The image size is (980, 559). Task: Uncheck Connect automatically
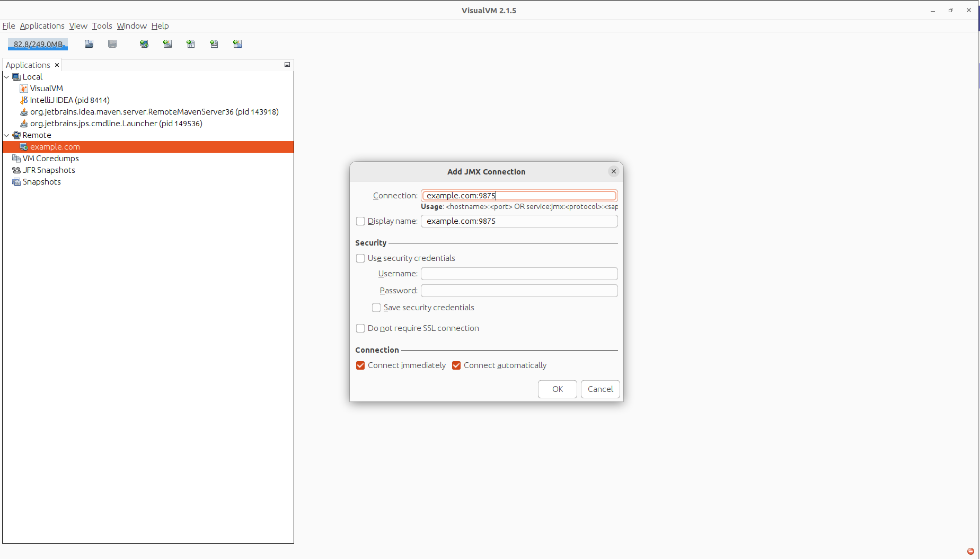[x=456, y=365]
